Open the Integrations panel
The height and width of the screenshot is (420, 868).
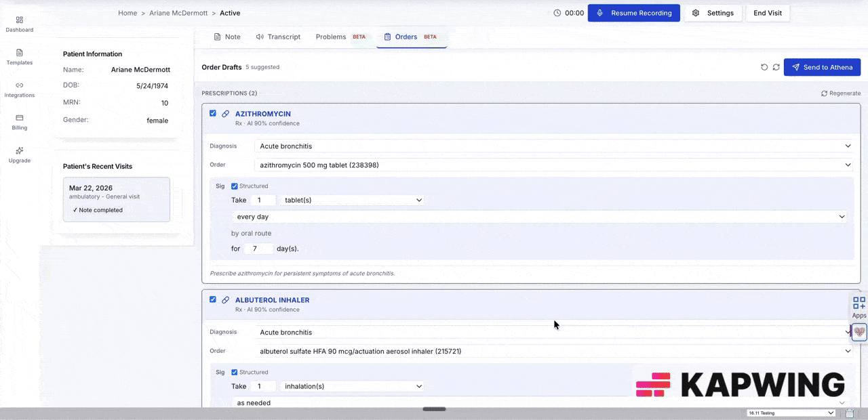(x=19, y=89)
